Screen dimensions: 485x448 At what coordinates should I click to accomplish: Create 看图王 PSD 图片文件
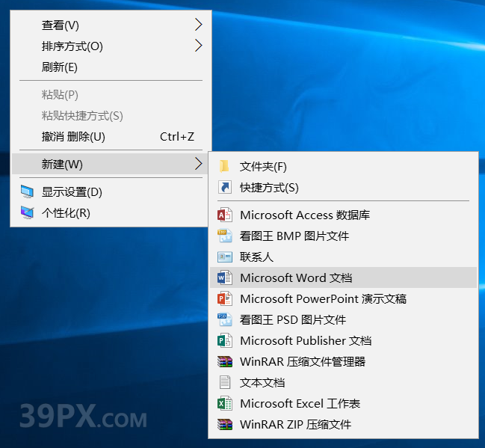(x=343, y=319)
